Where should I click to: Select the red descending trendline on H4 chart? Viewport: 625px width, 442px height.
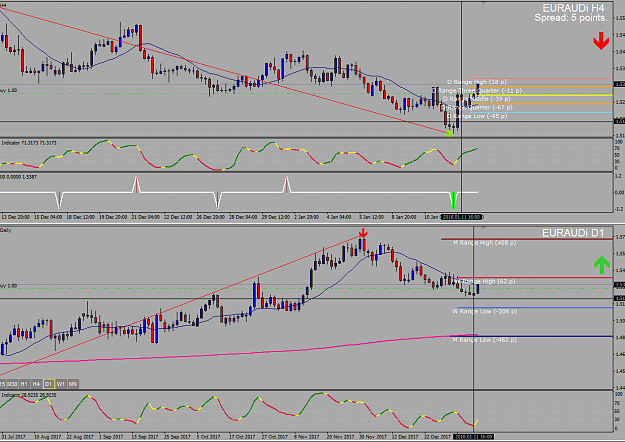[223, 70]
